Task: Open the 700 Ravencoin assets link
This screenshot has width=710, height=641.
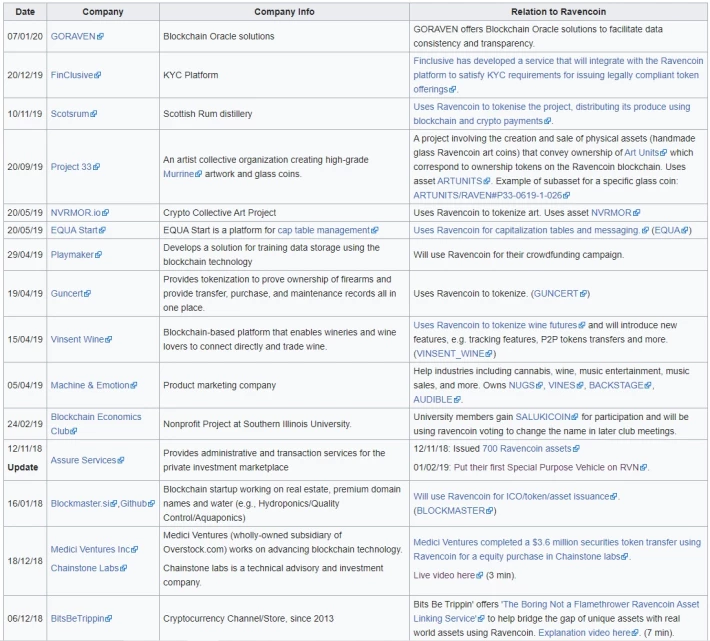Action: coord(531,449)
